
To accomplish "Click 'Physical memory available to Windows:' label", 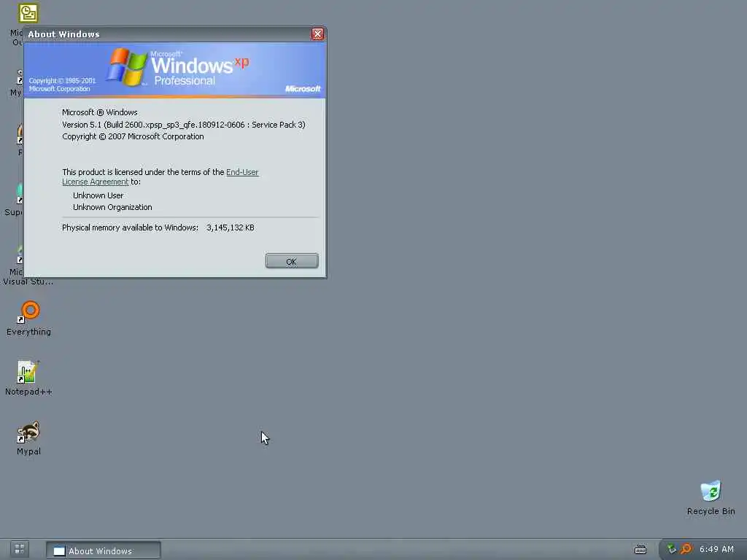I will point(130,227).
